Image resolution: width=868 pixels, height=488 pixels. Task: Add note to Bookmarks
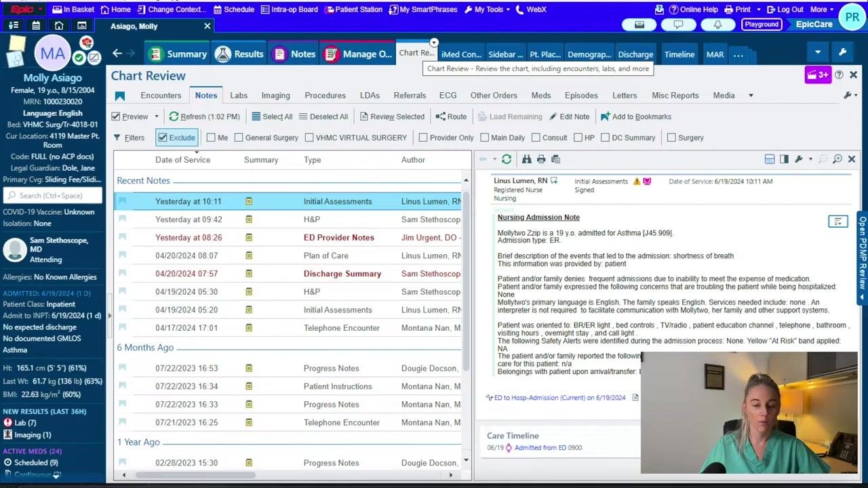636,117
